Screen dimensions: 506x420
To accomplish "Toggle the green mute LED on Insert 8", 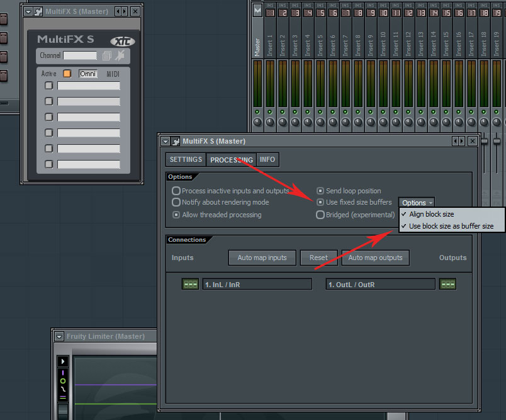I will tap(358, 112).
